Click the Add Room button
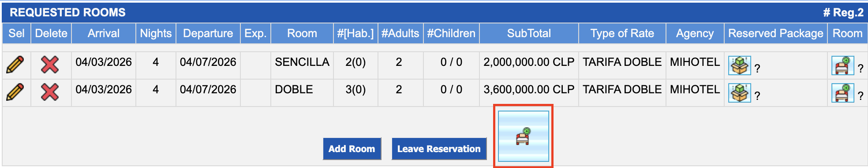Image resolution: width=868 pixels, height=168 pixels. click(x=352, y=149)
